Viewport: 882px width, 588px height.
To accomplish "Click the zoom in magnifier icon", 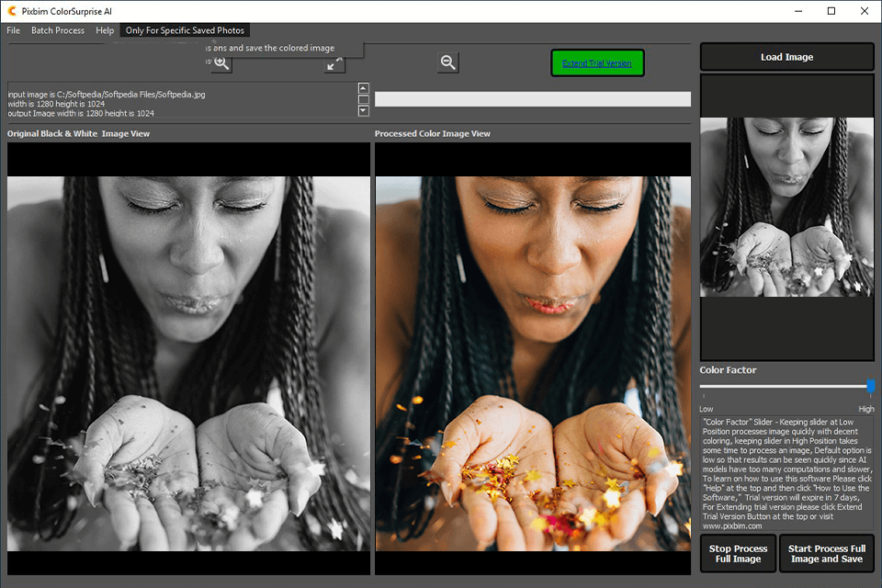I will (221, 63).
